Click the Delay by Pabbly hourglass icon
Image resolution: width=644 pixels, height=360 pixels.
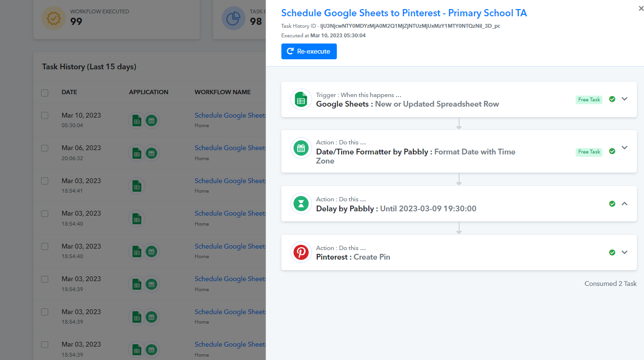click(301, 204)
